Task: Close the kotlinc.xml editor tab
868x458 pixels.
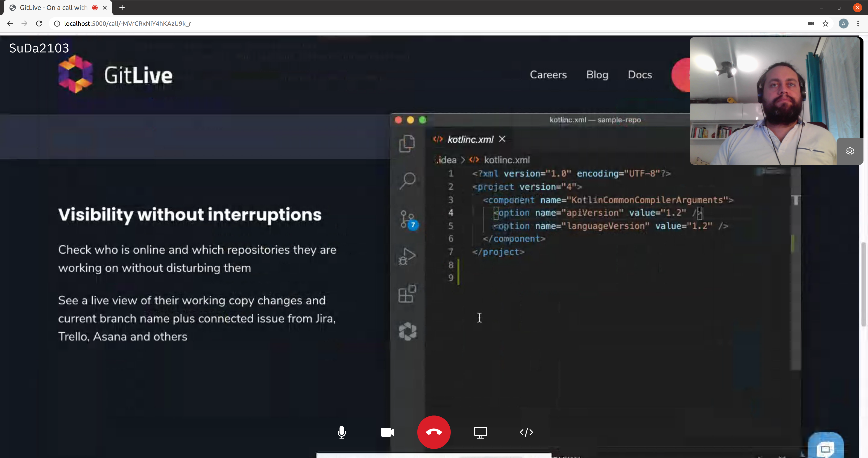Action: (502, 139)
